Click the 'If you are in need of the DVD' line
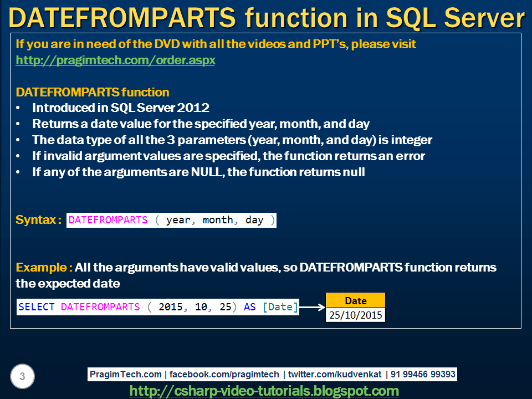Viewport: 532px width, 399px height. [x=216, y=44]
